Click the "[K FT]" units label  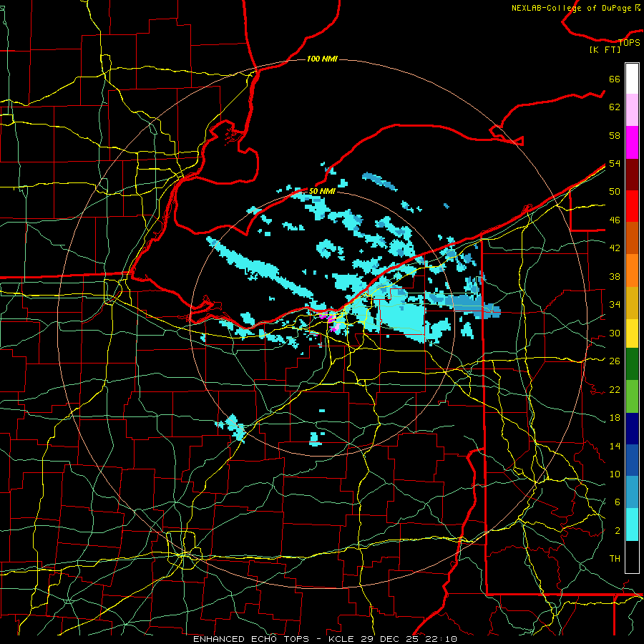pyautogui.click(x=605, y=50)
